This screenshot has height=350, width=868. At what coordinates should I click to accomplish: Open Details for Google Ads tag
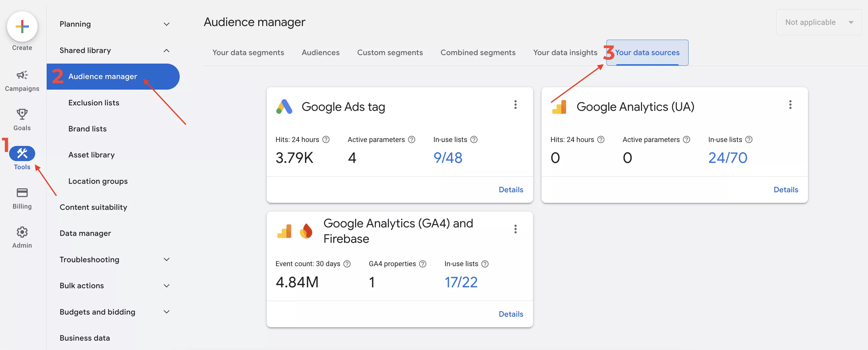(x=511, y=190)
